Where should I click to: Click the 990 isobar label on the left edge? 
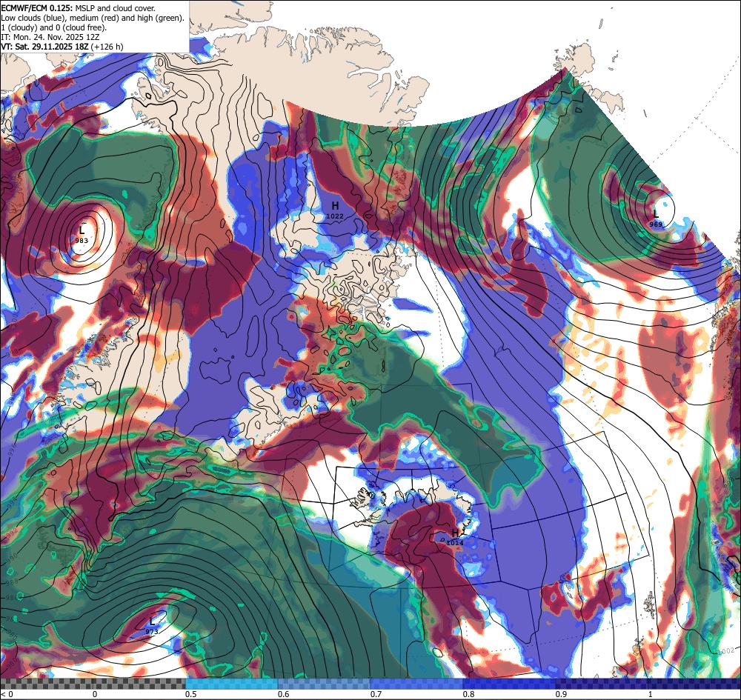(11, 559)
